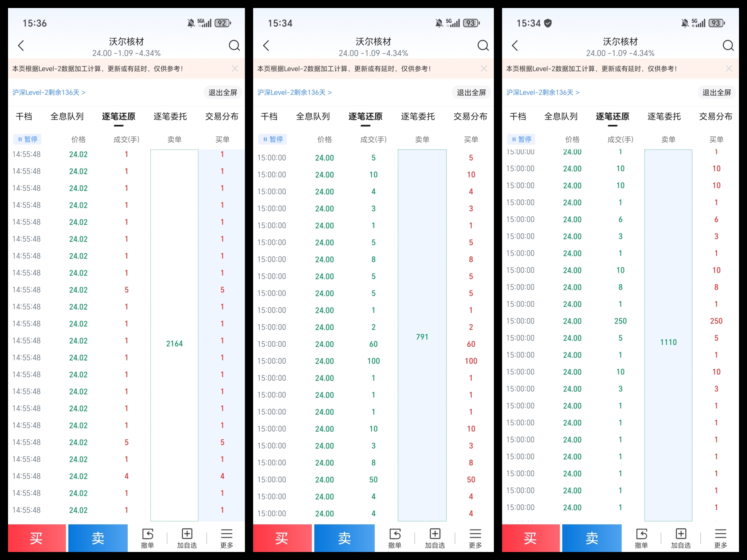Toggle 暂停 pause in right screen
The height and width of the screenshot is (560, 747).
pyautogui.click(x=522, y=139)
